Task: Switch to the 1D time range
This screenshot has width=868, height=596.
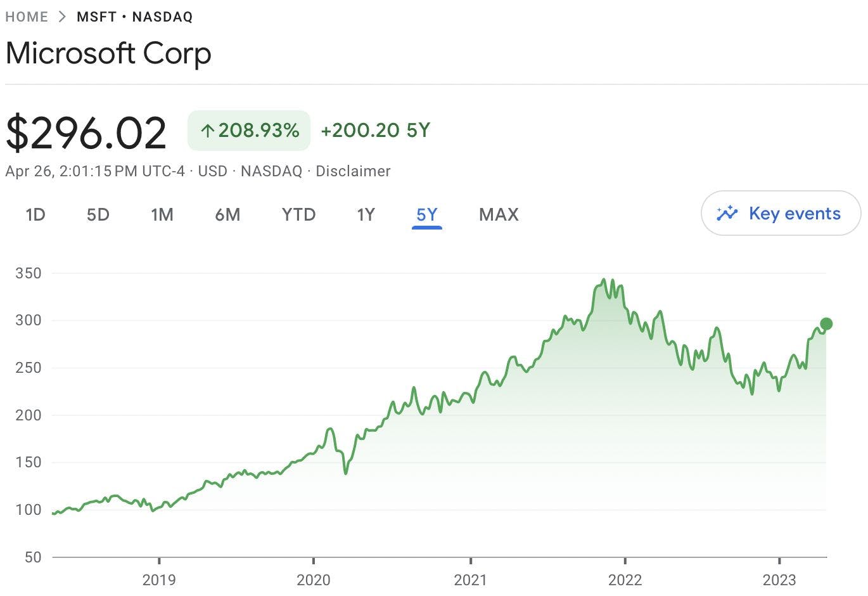Action: tap(35, 215)
